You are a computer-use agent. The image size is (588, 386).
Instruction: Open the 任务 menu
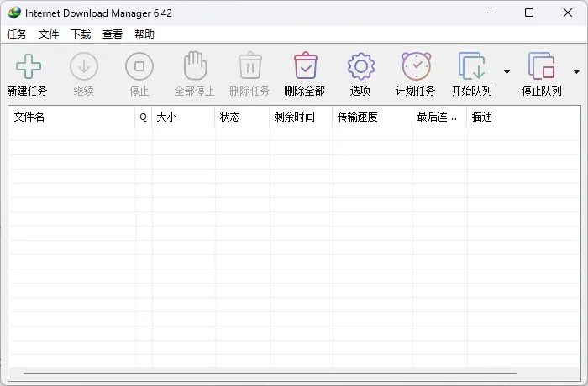point(17,34)
